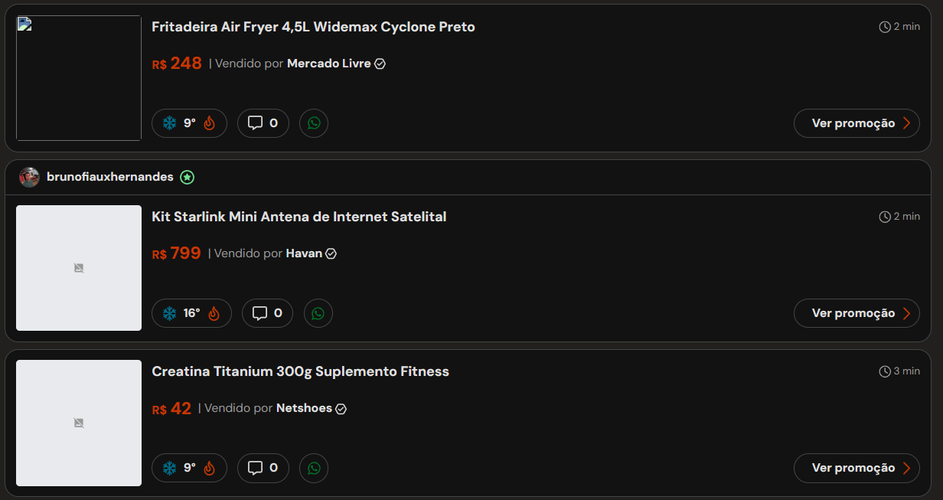
Task: Share the Air Fryer deal via WhatsApp
Action: tap(314, 123)
